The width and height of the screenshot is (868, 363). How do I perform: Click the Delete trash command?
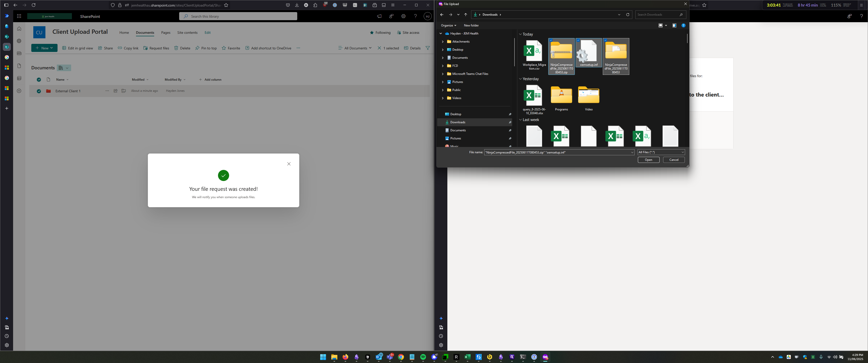click(x=182, y=48)
